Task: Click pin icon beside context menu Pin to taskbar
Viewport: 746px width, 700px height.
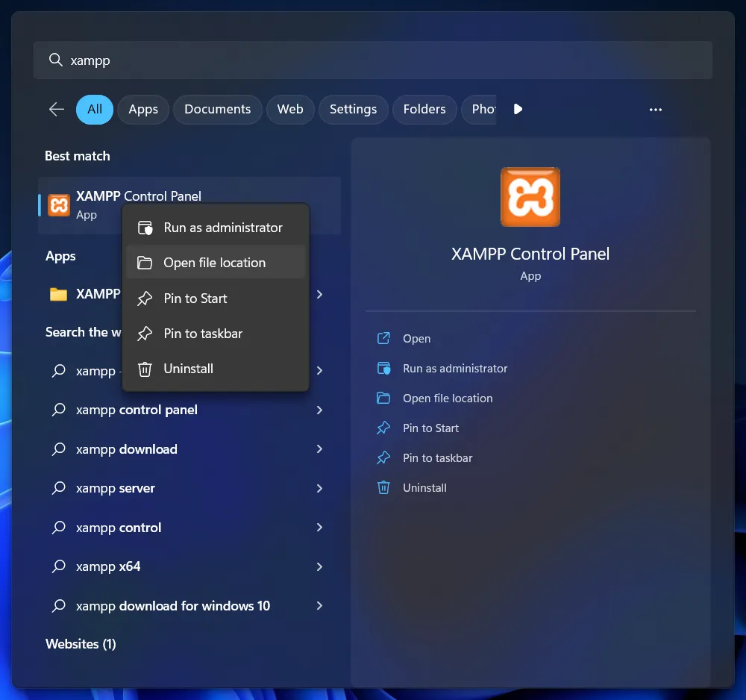Action: [145, 334]
